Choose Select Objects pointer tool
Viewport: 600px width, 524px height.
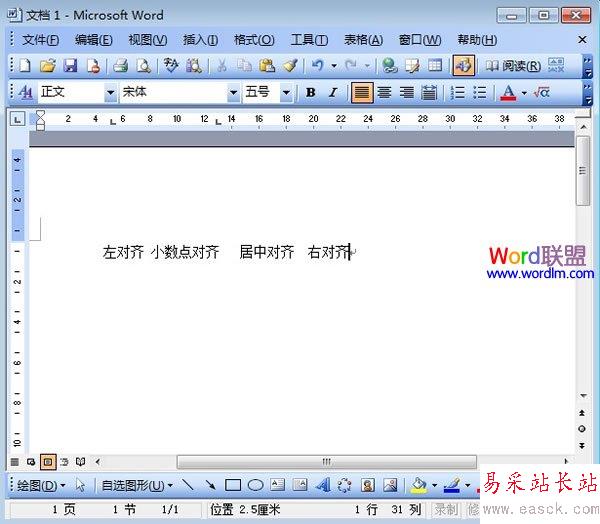80,485
